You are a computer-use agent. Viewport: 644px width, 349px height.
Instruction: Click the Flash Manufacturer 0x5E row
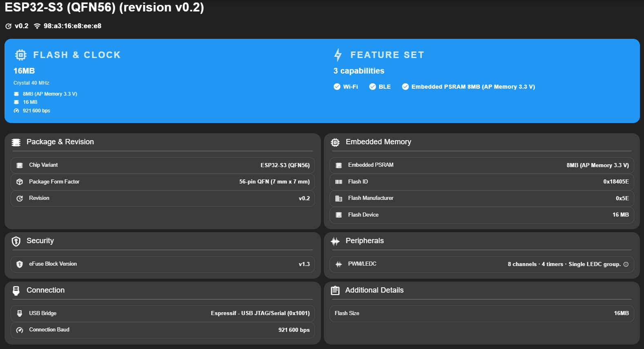481,198
